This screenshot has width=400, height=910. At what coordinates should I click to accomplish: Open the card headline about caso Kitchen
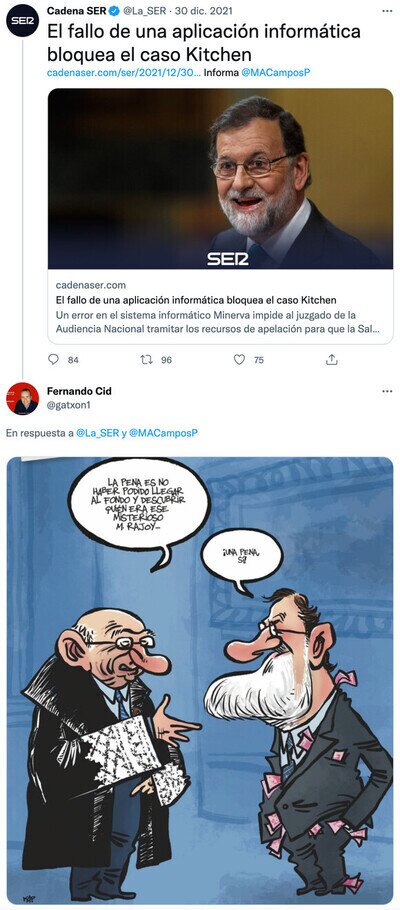point(196,300)
